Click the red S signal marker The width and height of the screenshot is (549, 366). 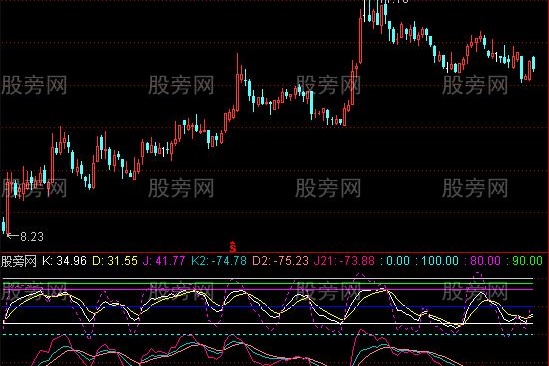point(233,247)
